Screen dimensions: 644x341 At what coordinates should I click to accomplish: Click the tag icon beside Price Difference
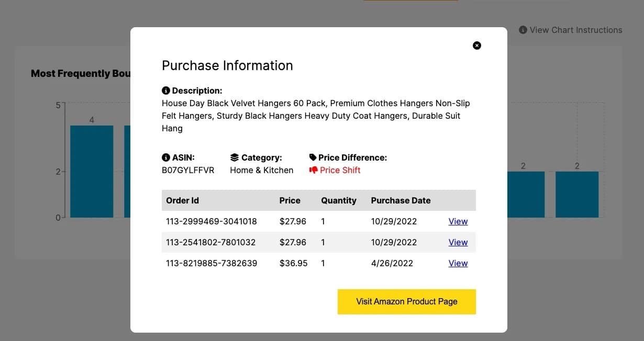point(313,157)
